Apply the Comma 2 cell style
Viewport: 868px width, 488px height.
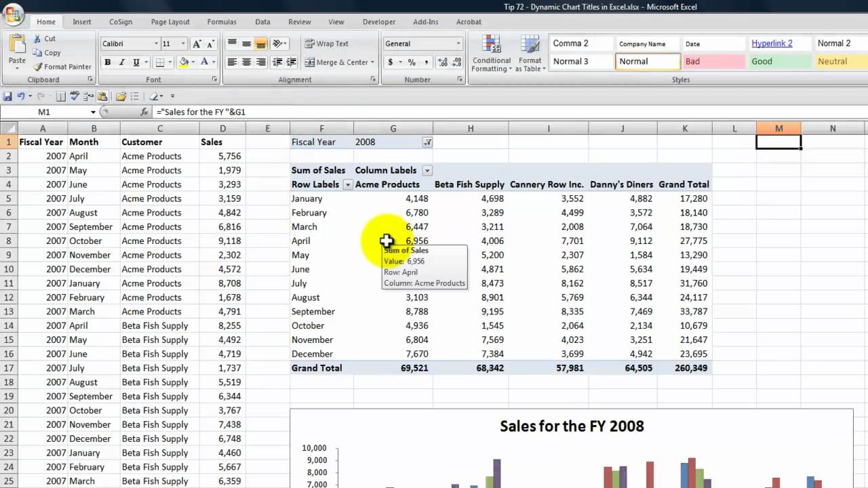coord(581,43)
